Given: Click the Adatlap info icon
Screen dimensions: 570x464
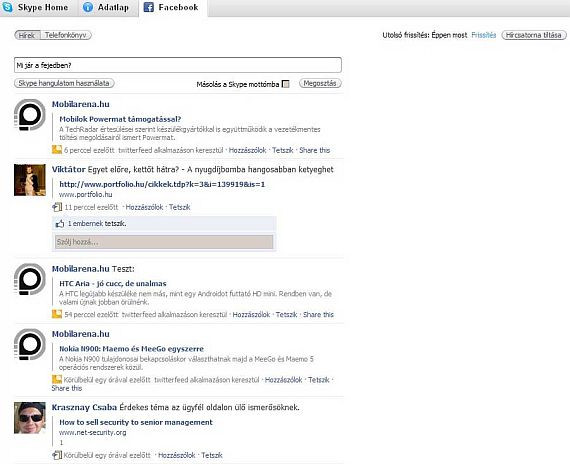Looking at the screenshot, I should coord(88,7).
